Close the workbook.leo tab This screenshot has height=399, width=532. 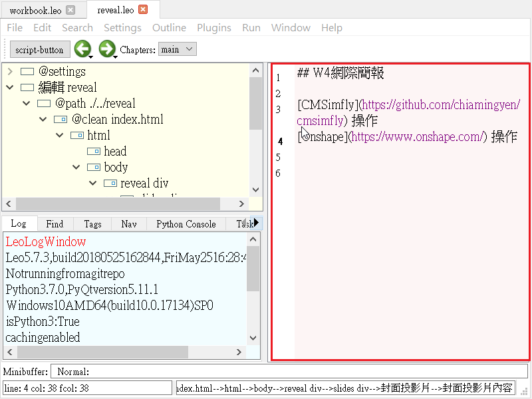[x=70, y=10]
